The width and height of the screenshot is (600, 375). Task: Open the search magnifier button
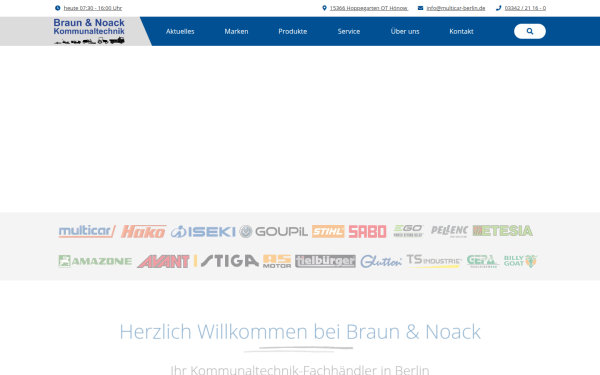point(530,31)
